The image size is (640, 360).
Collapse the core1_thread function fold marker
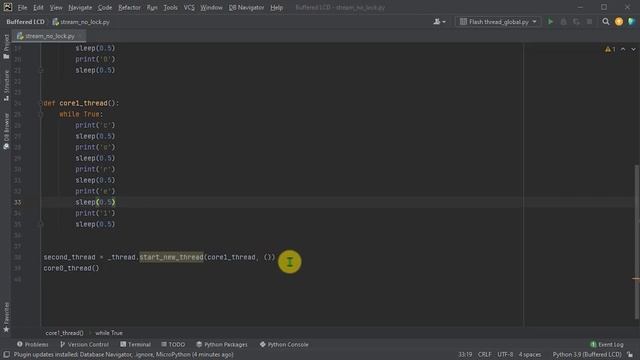coord(41,103)
